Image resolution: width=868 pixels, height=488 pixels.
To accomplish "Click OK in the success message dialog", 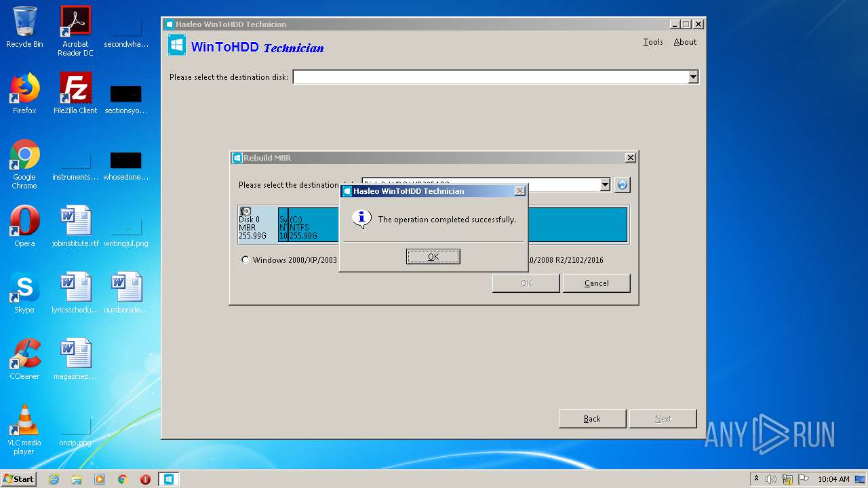I will (433, 256).
